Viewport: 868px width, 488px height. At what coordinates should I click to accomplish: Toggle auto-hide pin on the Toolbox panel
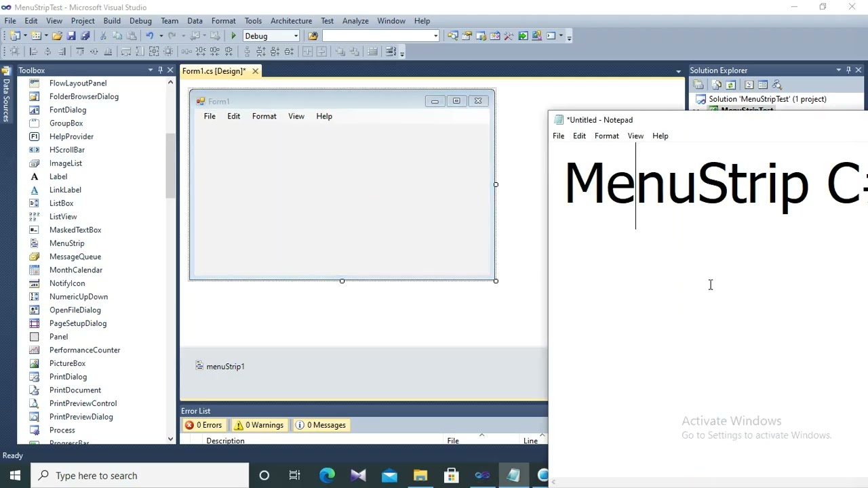(160, 70)
